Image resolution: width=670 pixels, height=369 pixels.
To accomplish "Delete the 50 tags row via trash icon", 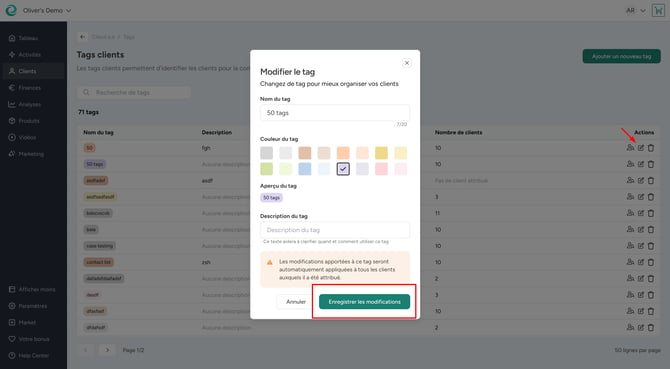I will coord(651,164).
